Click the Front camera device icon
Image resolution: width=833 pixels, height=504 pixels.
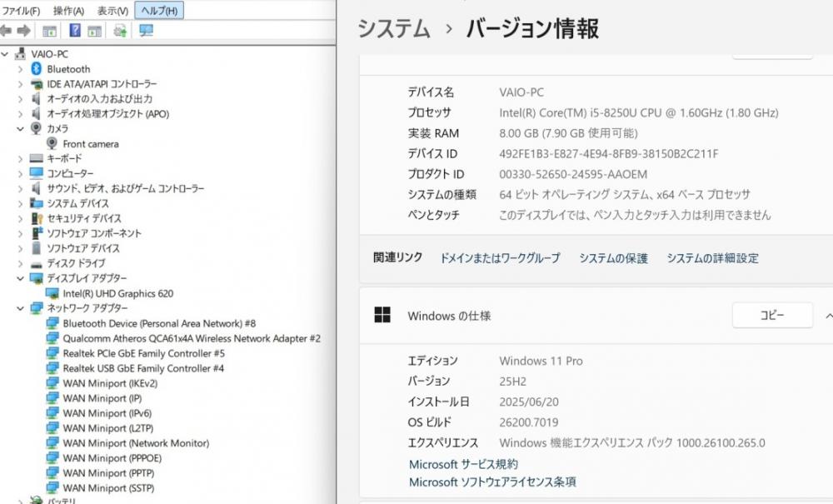pyautogui.click(x=52, y=143)
